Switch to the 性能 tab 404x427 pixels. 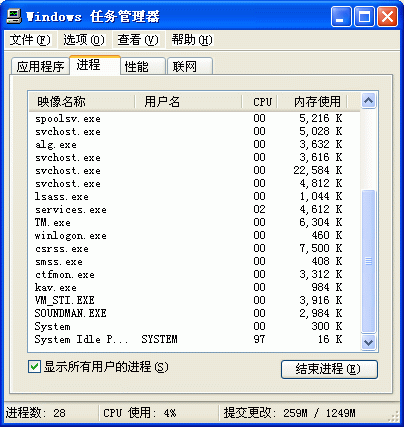[x=143, y=66]
